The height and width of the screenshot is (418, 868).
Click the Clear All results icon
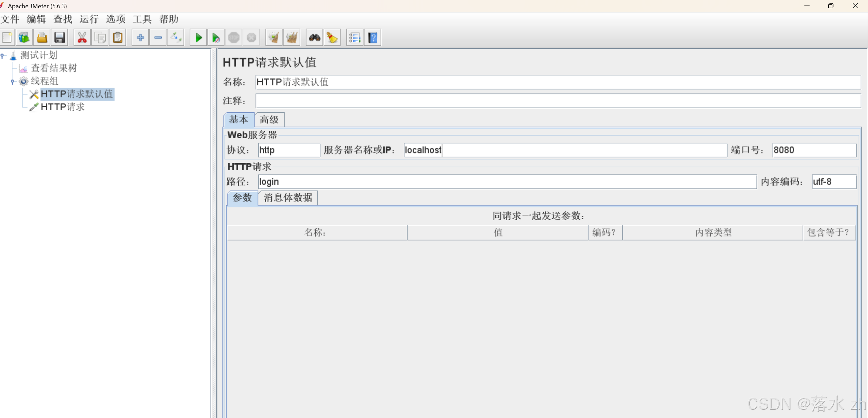tap(292, 37)
